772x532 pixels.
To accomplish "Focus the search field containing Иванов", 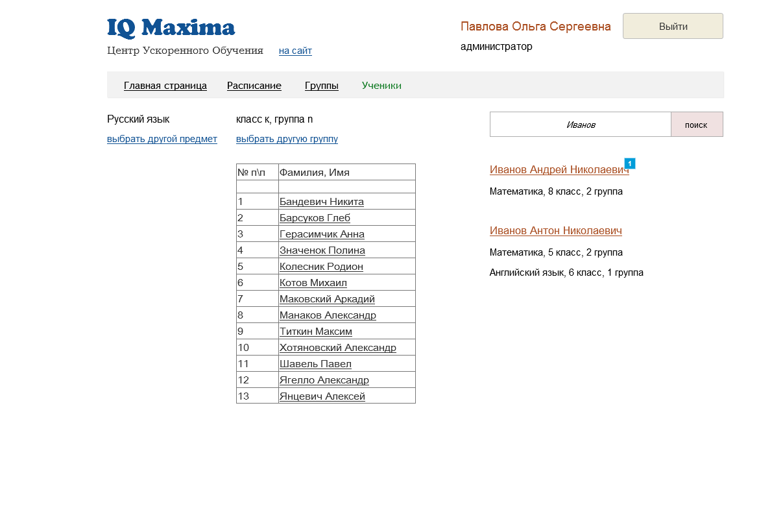I will click(581, 125).
